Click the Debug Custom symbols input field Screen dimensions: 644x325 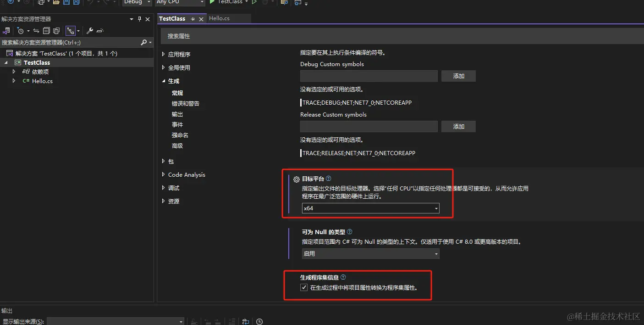[x=369, y=76]
